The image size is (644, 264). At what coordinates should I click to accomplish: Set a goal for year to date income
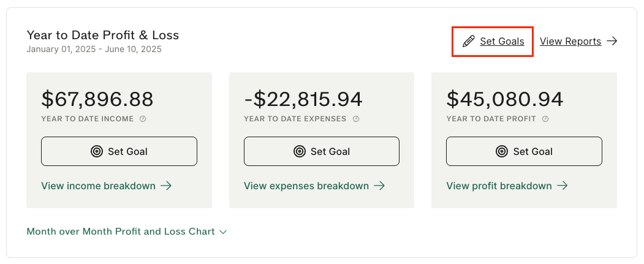(119, 151)
